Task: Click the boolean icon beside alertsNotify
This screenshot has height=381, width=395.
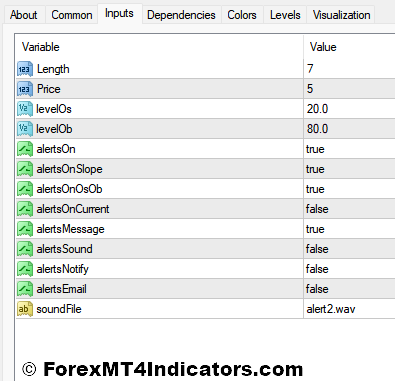Action: (25, 269)
